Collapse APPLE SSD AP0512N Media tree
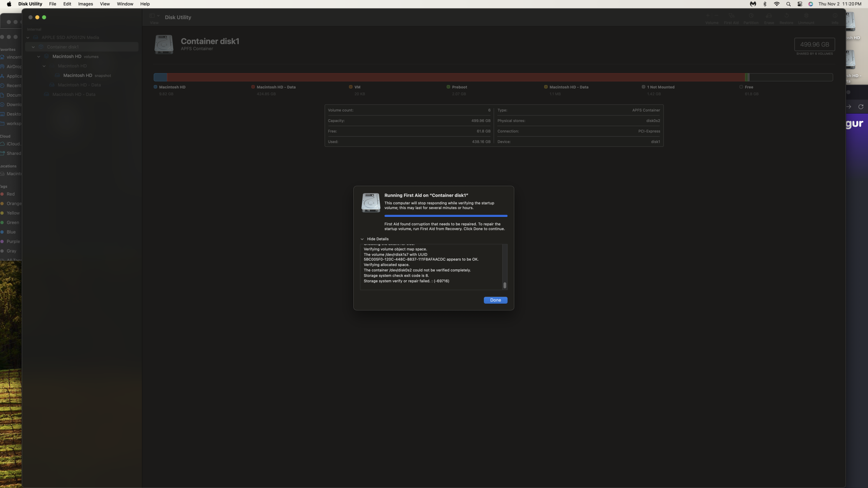The image size is (868, 488). pyautogui.click(x=28, y=38)
